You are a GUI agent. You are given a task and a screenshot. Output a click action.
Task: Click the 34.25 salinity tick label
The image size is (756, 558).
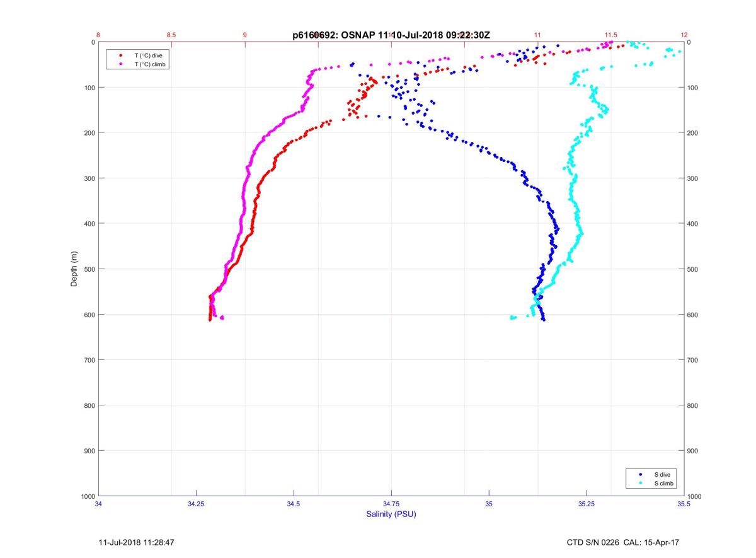[x=196, y=504]
